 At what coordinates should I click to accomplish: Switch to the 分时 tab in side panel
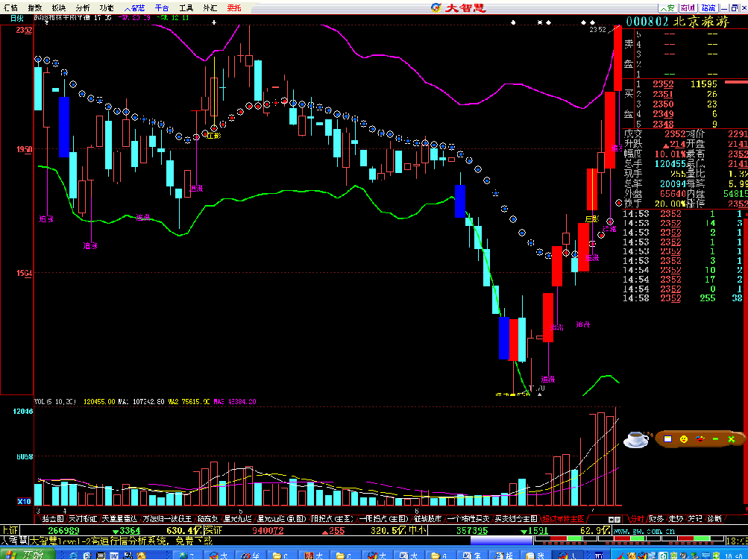pyautogui.click(x=637, y=518)
